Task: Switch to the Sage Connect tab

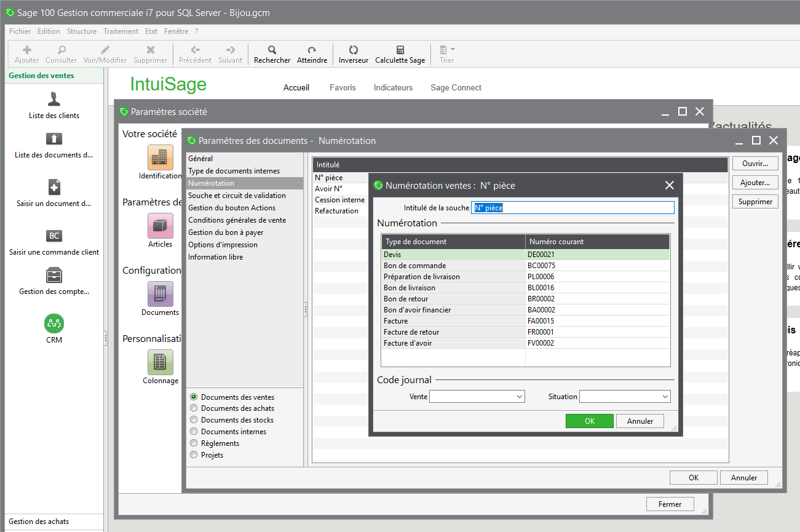Action: 456,88
